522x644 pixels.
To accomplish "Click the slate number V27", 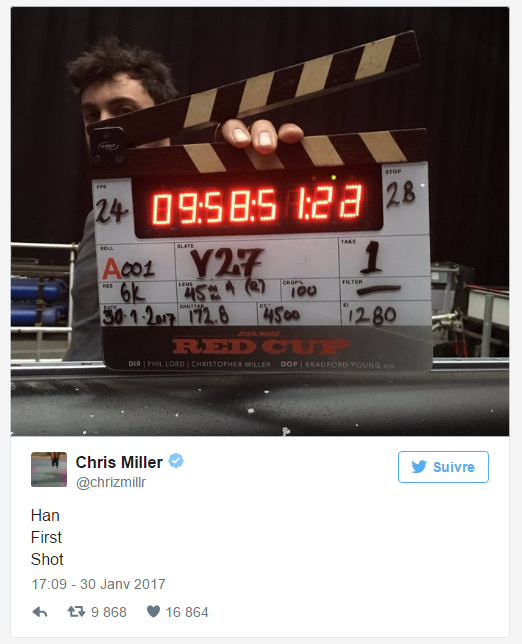I will tap(227, 263).
